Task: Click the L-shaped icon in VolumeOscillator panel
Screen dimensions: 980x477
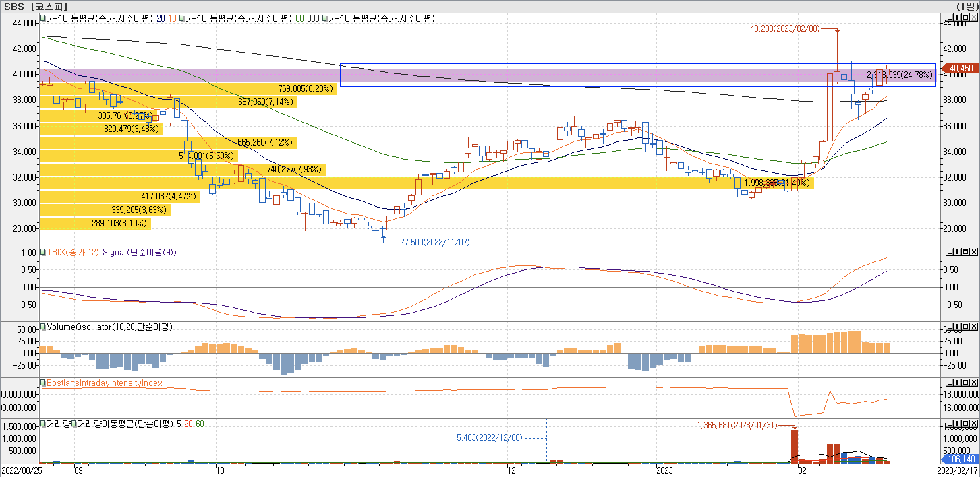Action: pos(950,326)
